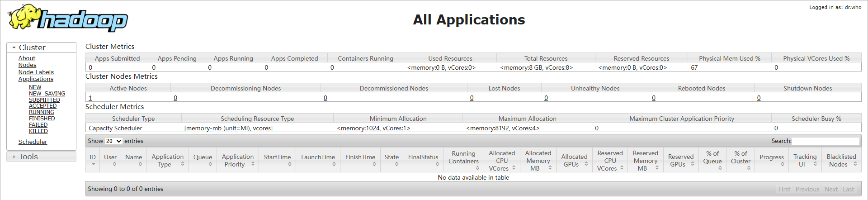Open the Node Labels link

[36, 72]
